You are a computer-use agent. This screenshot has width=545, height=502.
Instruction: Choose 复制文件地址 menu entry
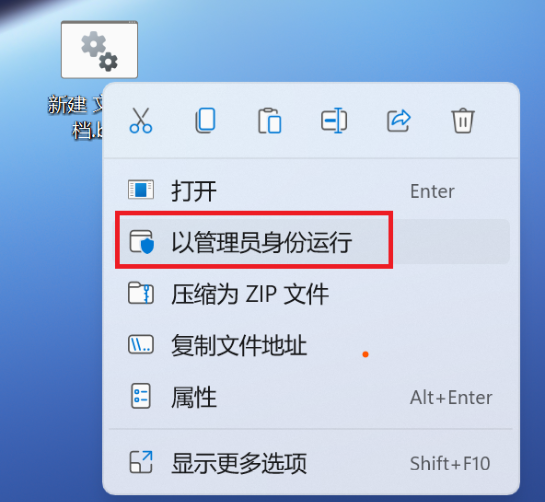point(310,345)
